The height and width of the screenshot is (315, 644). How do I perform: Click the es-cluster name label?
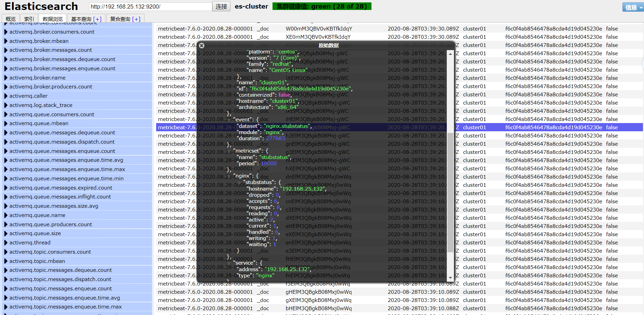point(251,6)
